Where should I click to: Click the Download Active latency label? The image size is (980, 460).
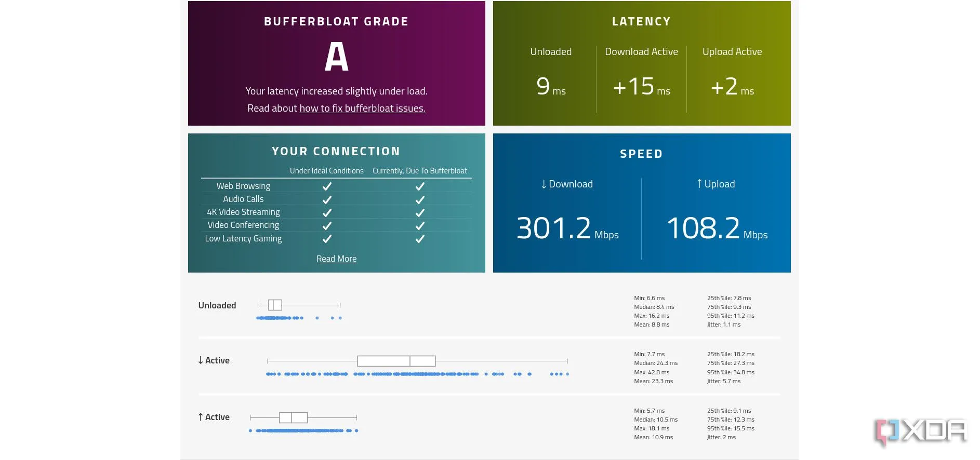(641, 51)
